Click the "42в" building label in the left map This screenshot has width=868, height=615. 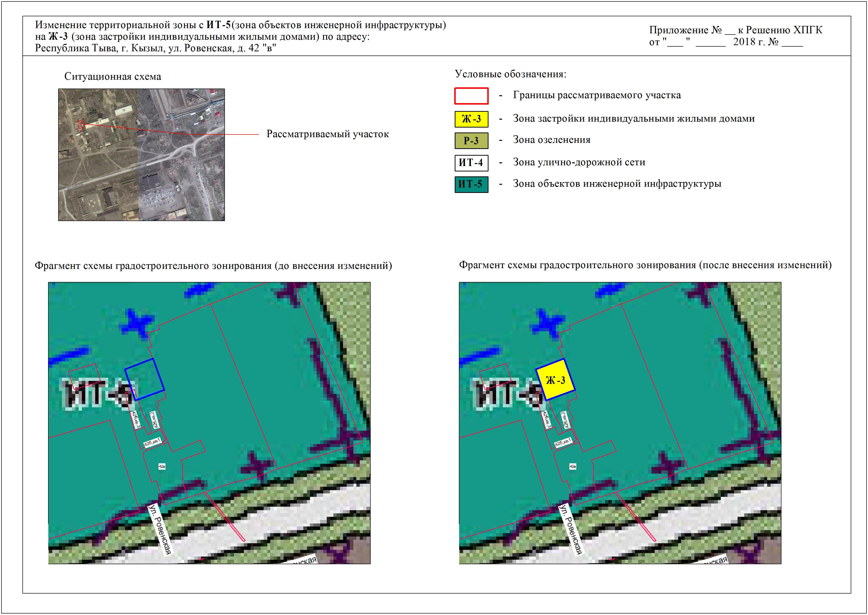[x=162, y=466]
